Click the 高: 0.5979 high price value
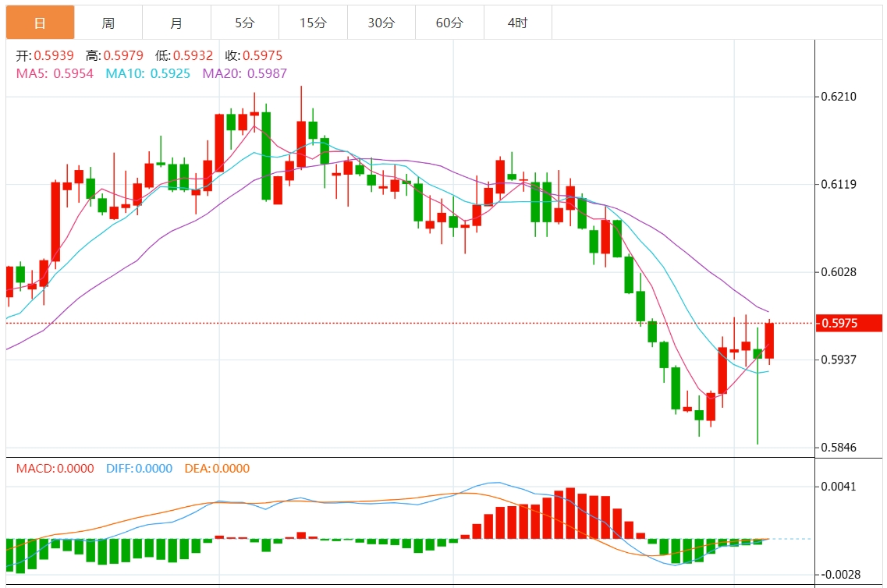This screenshot has width=887, height=588. click(114, 55)
